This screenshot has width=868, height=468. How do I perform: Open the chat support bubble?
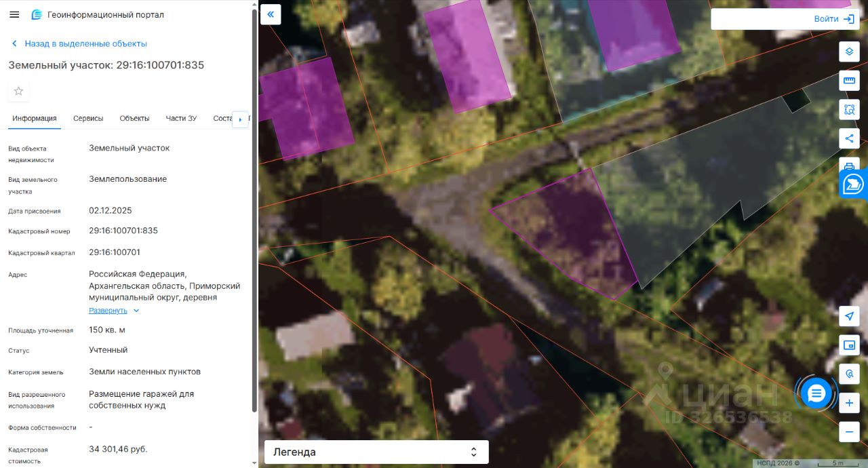(x=816, y=393)
